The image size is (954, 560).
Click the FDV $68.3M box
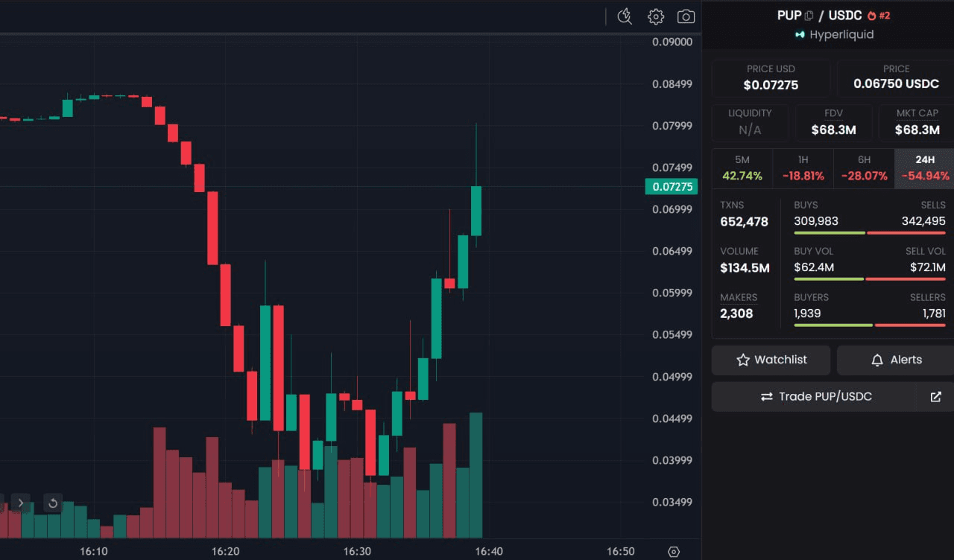click(x=833, y=123)
